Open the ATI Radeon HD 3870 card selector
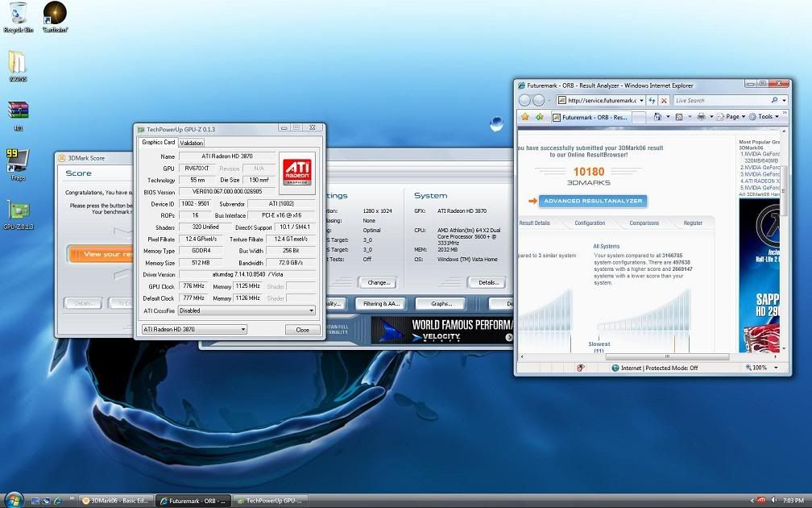The image size is (812, 508). click(194, 329)
